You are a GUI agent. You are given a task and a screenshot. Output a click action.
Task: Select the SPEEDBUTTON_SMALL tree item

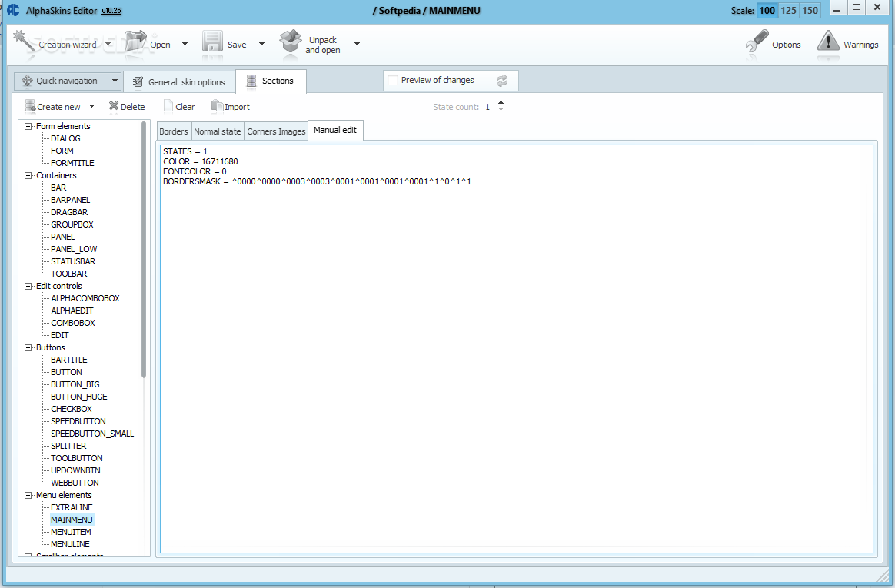[92, 434]
